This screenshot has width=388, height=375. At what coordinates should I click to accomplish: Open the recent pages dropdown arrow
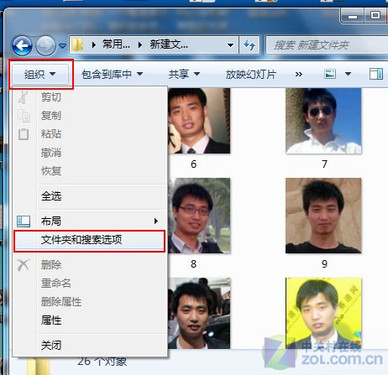(x=62, y=45)
